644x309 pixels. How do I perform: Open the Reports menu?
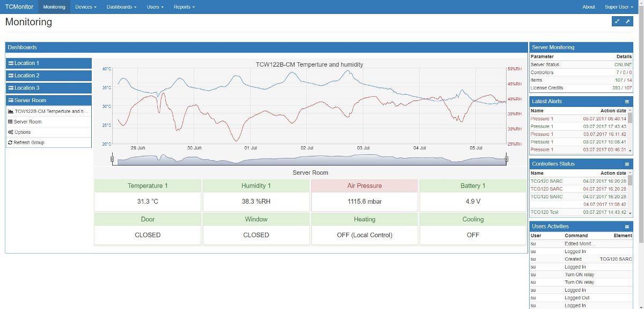coord(184,7)
